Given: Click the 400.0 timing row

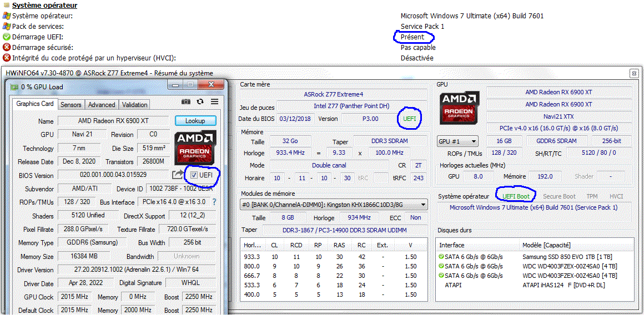Looking at the screenshot, I should click(334, 294).
